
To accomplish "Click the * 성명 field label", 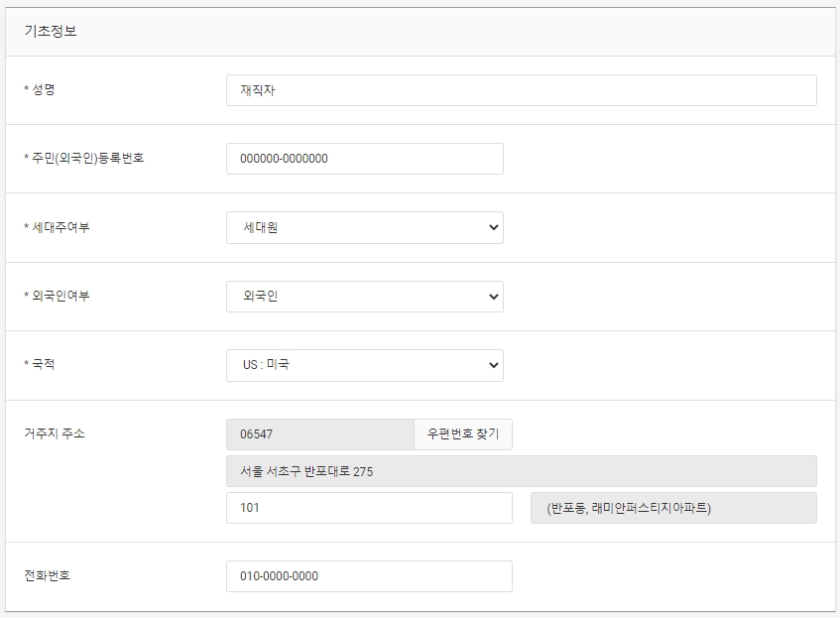I will [x=39, y=89].
